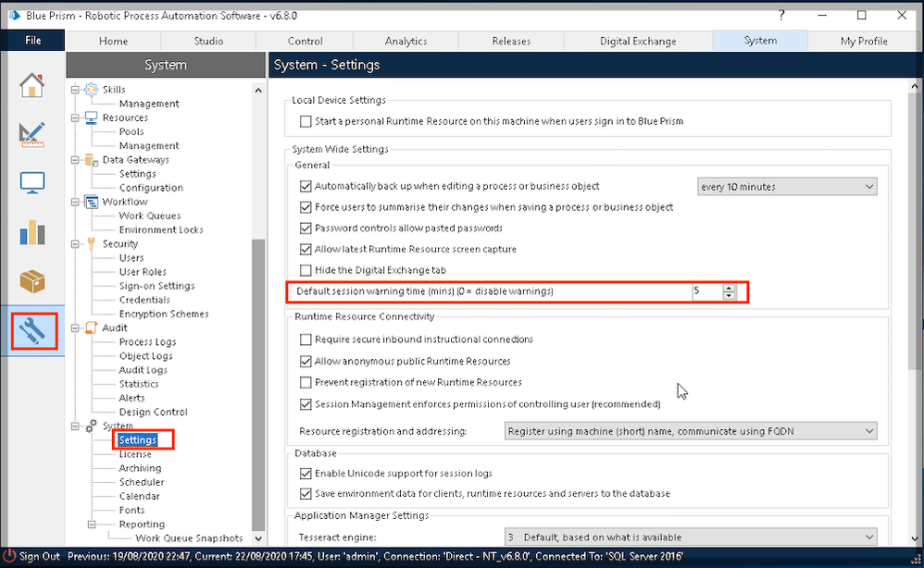This screenshot has width=924, height=568.
Task: Open Settings under the System tree node
Action: click(138, 440)
